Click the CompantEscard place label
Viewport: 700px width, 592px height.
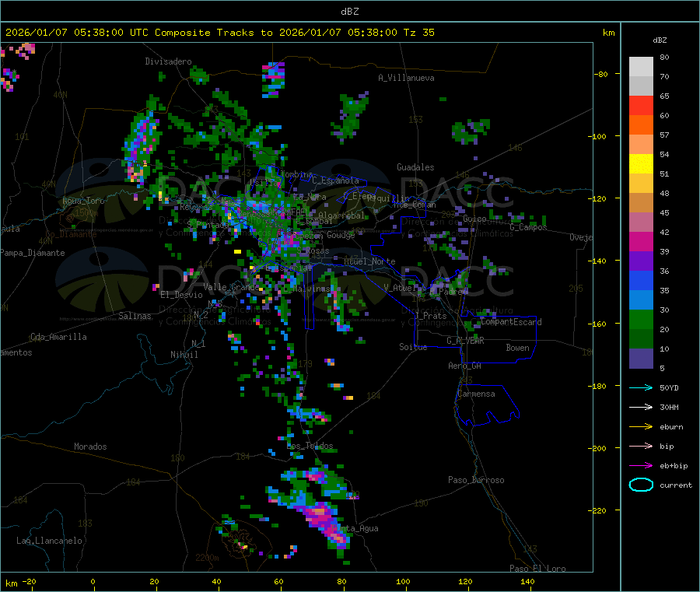tap(511, 322)
